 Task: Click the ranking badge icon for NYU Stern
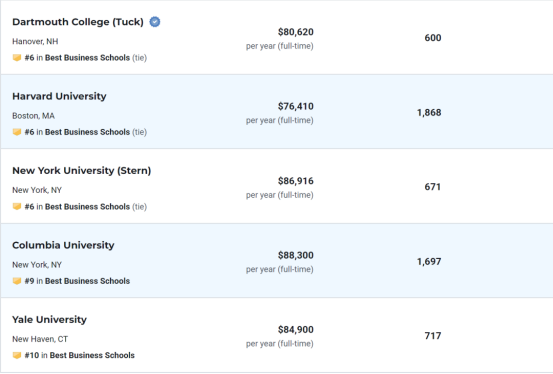pos(17,206)
